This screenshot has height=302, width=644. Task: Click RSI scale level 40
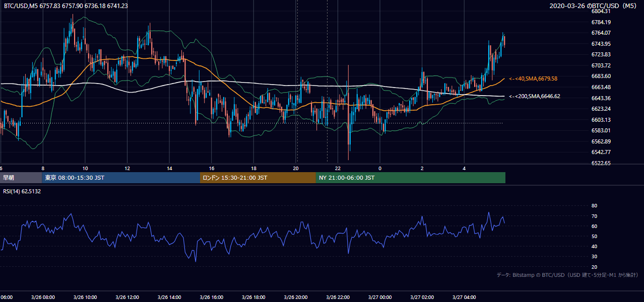(594, 246)
